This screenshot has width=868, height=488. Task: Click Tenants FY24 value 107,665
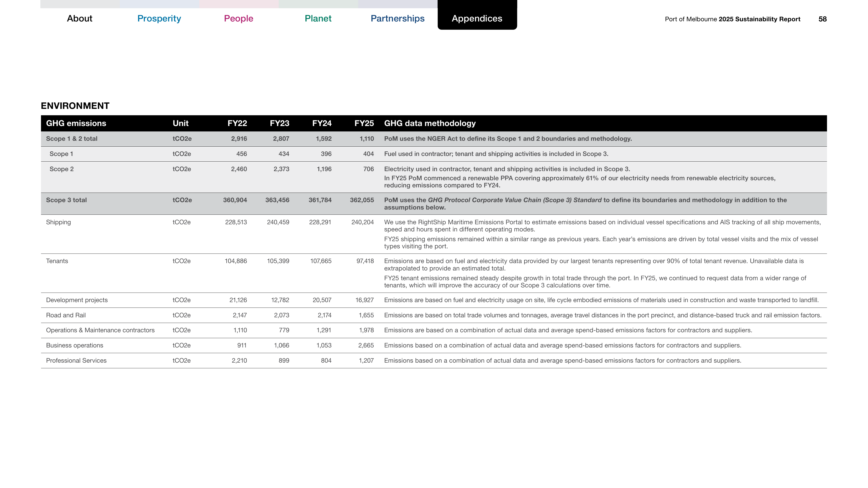pos(321,261)
